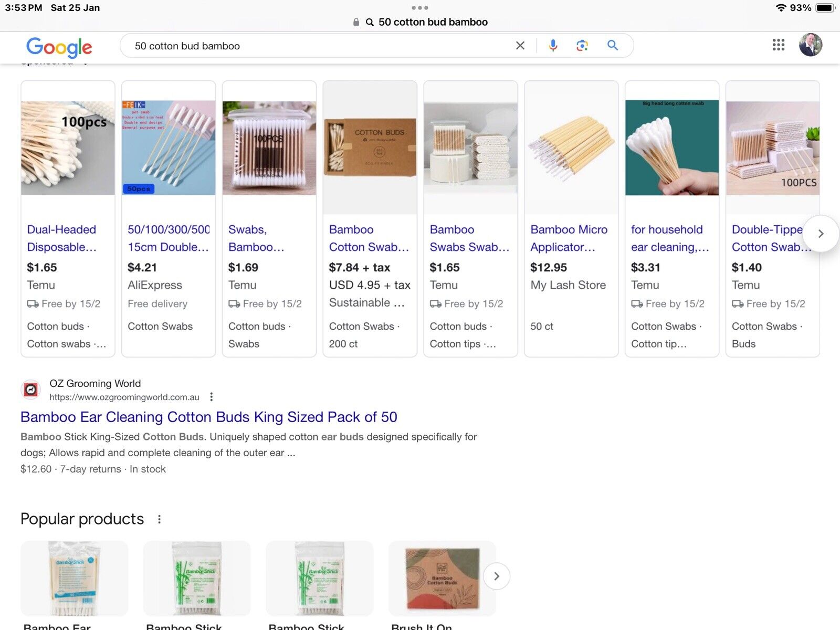Select the 100pcs swab pile thumbnail
This screenshot has width=840, height=630.
pyautogui.click(x=68, y=148)
